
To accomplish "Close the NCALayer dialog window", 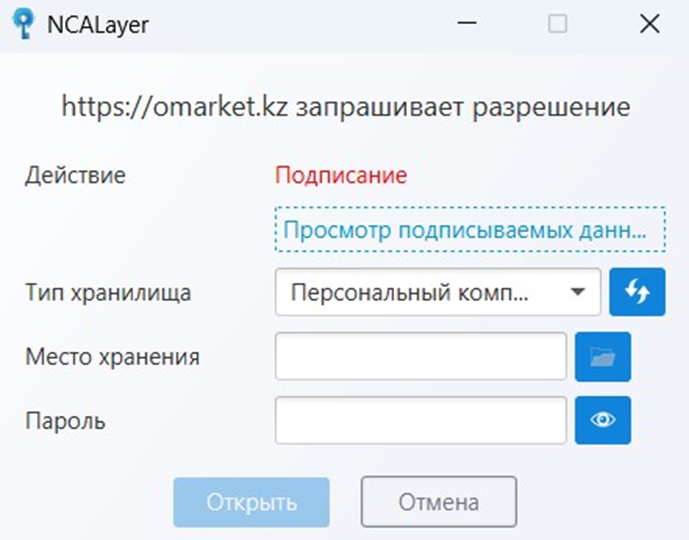I will point(649,25).
